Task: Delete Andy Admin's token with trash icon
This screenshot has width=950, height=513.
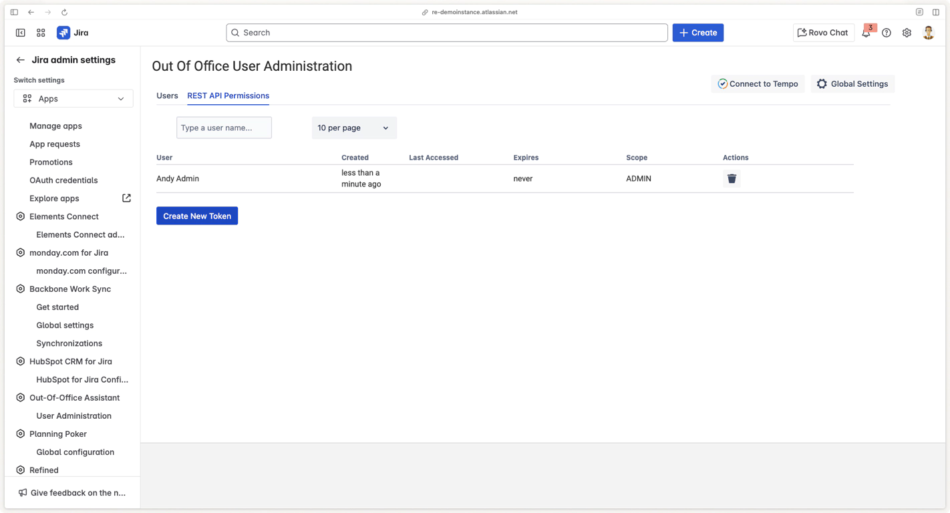Action: pos(731,179)
